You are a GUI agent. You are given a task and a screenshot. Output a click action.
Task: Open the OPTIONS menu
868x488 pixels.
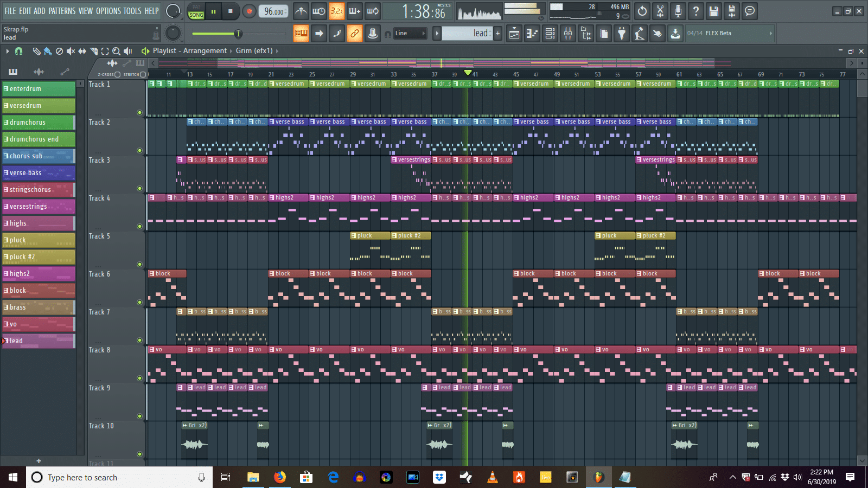tap(108, 11)
